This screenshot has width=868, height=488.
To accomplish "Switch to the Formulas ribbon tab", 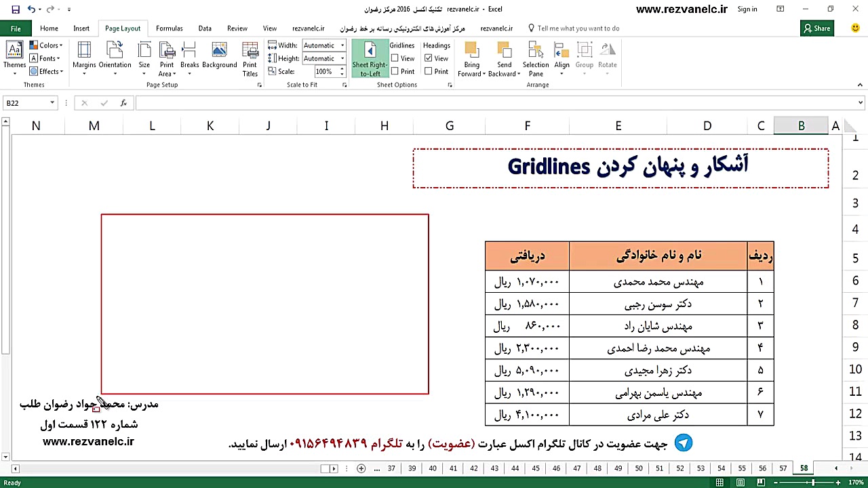I will 169,28.
